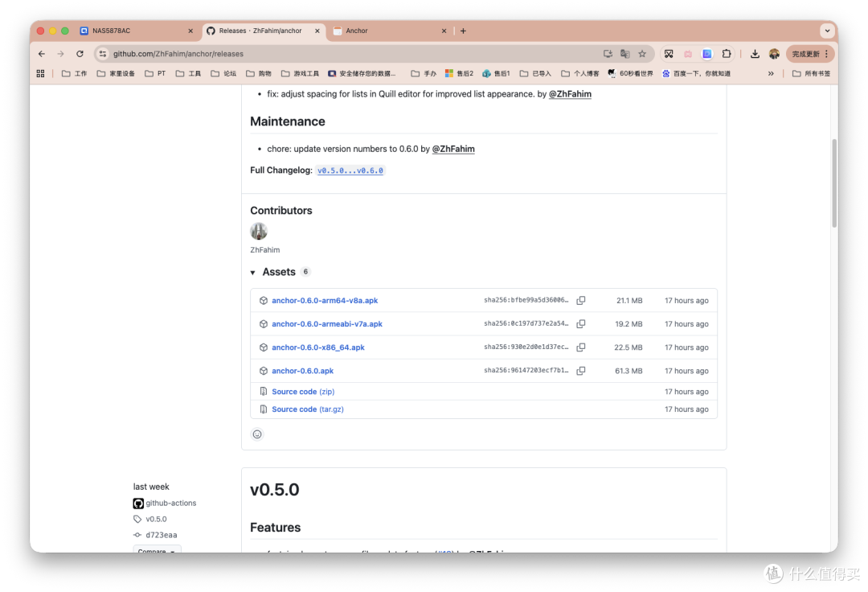
Task: Click the install app icon in address bar
Action: pyautogui.click(x=608, y=54)
